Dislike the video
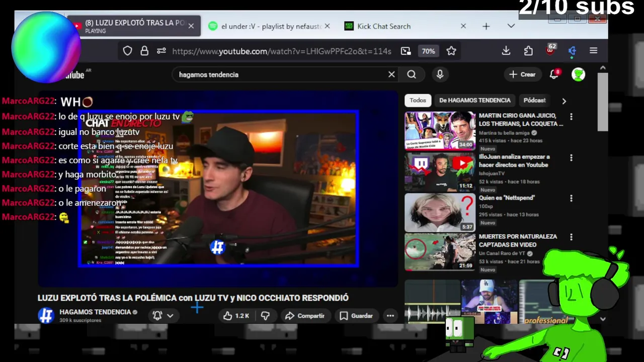 [265, 316]
